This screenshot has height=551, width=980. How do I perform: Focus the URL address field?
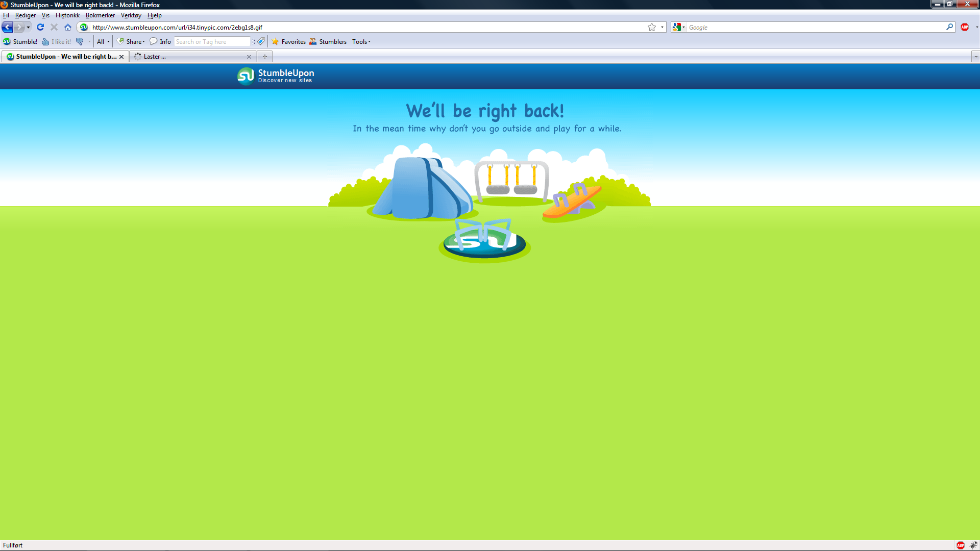[367, 28]
